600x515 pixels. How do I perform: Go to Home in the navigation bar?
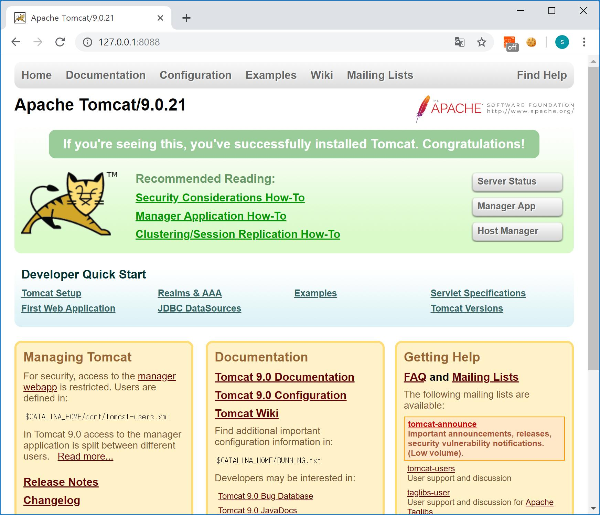36,75
